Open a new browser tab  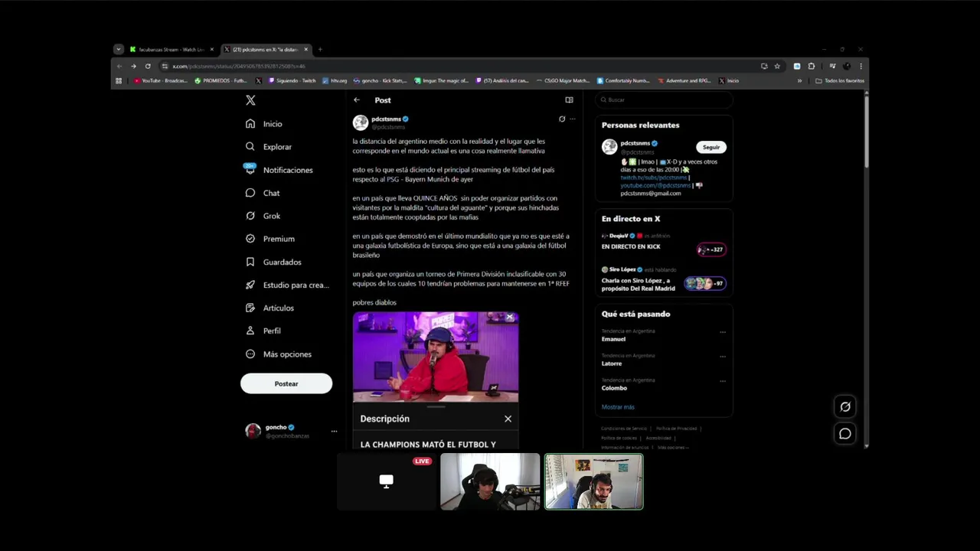pyautogui.click(x=320, y=50)
